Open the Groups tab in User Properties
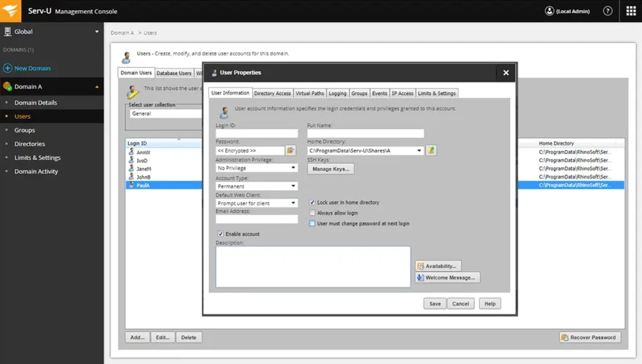This screenshot has height=364, width=642. point(359,93)
